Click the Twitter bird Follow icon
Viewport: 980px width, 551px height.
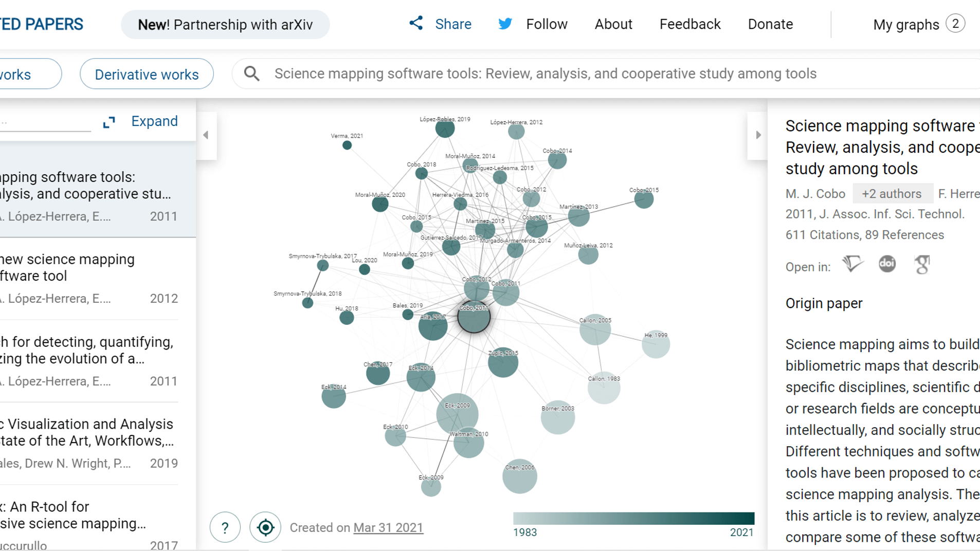coord(505,24)
